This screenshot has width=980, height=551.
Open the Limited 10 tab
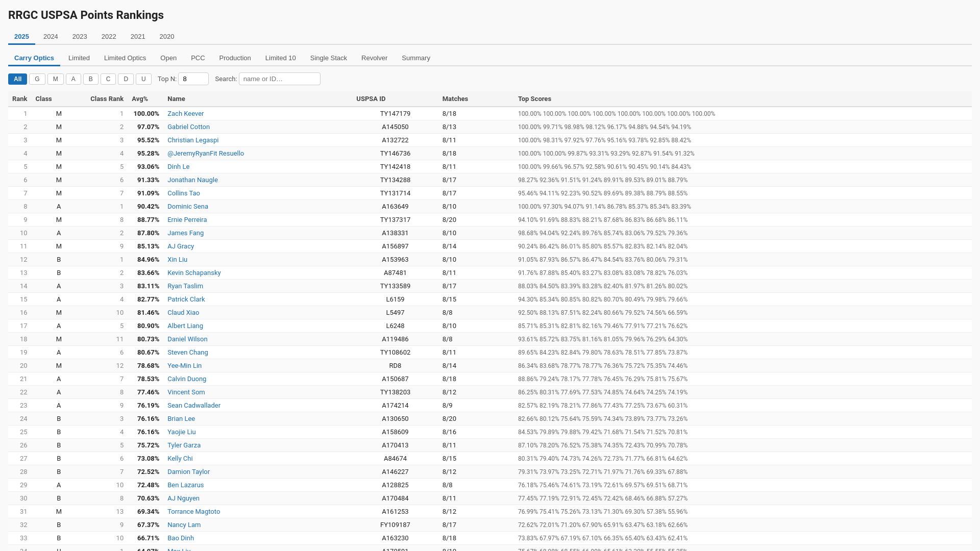tap(281, 58)
